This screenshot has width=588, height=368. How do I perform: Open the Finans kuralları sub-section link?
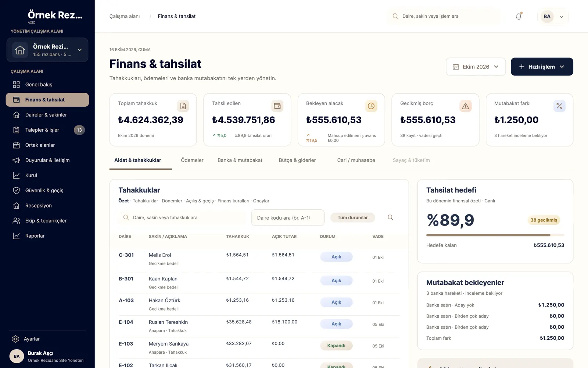pyautogui.click(x=233, y=201)
